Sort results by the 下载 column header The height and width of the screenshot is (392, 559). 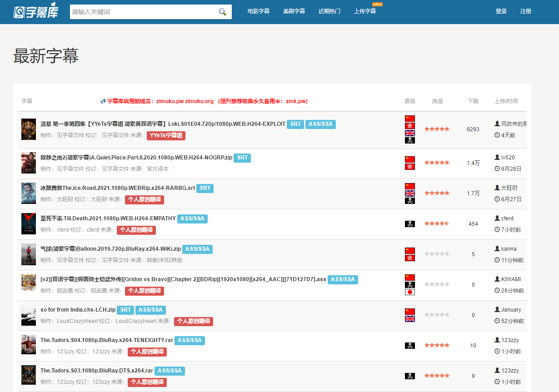(473, 101)
